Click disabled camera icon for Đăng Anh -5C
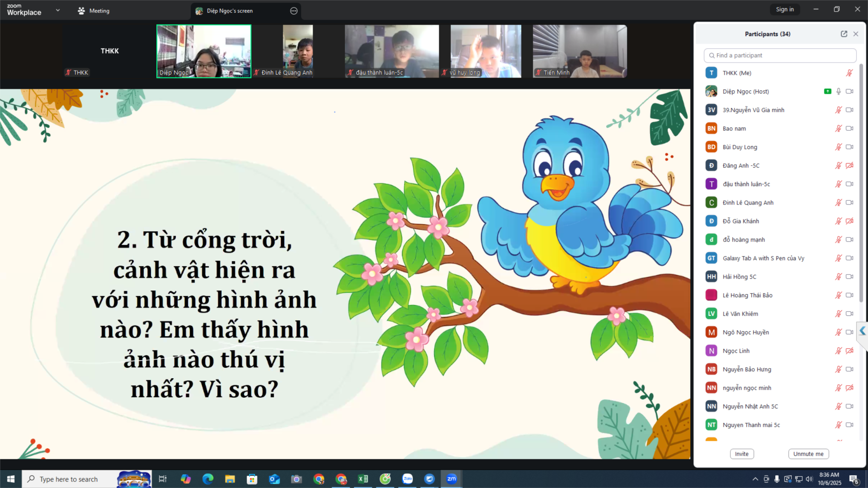 pos(849,165)
